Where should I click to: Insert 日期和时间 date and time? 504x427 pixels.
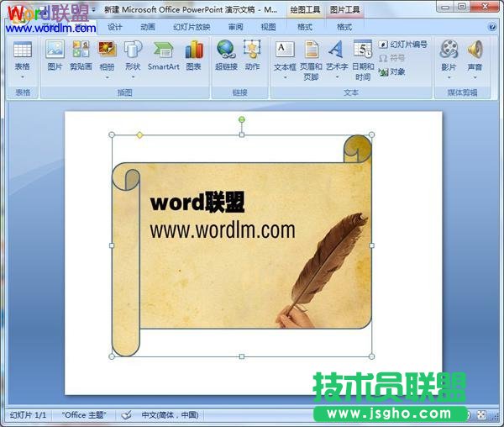coord(363,59)
